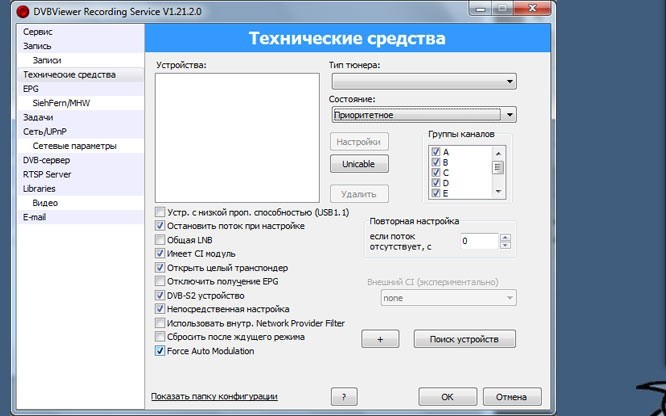666x416 pixels.
Task: Click the question mark help button
Action: tap(343, 397)
